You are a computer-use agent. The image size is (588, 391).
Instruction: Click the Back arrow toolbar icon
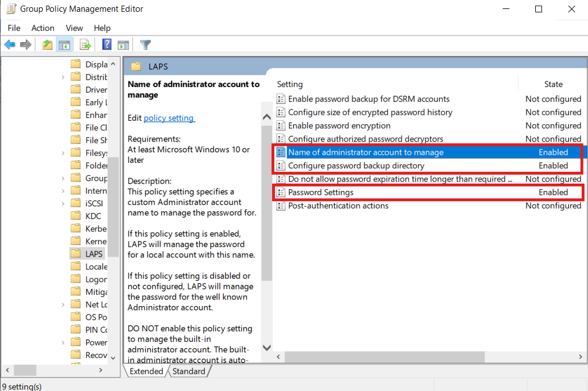coord(10,45)
